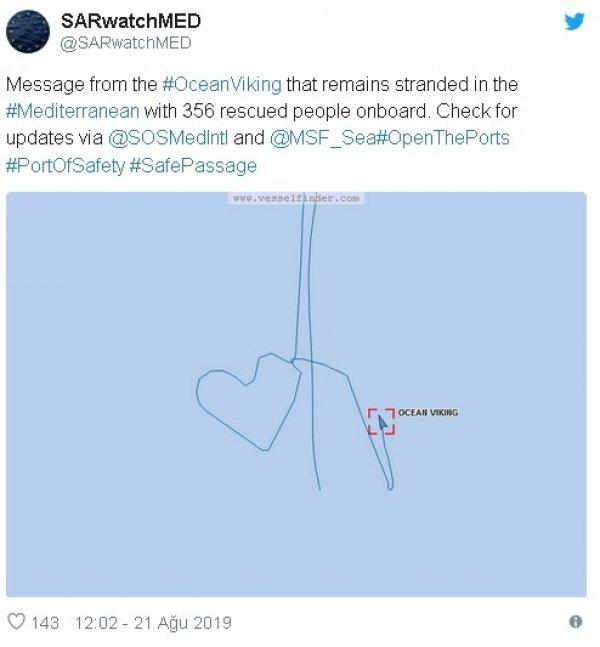Click the Ocean Viking ship marker

[x=381, y=421]
